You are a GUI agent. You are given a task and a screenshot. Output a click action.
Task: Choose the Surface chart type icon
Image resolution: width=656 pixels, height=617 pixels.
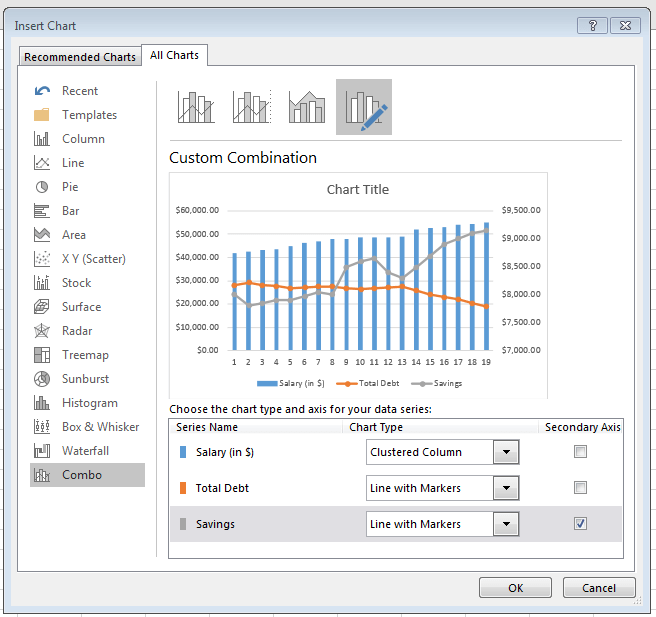[x=42, y=307]
